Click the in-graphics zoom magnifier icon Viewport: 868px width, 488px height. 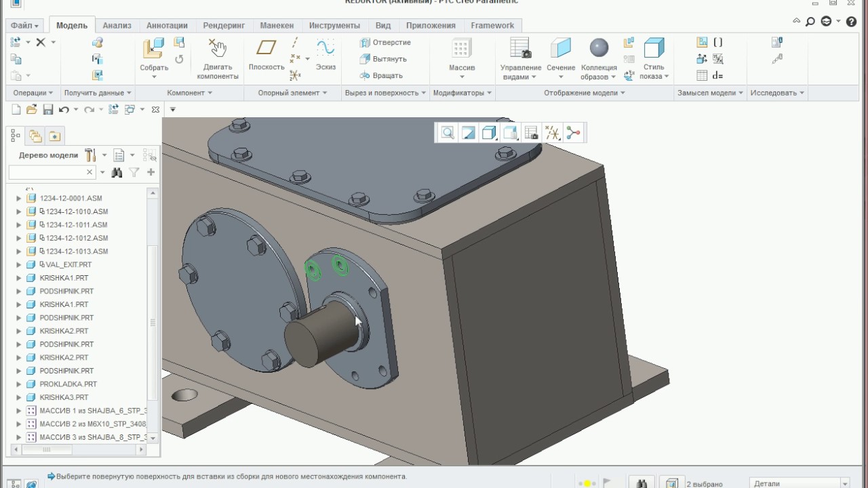click(x=448, y=133)
